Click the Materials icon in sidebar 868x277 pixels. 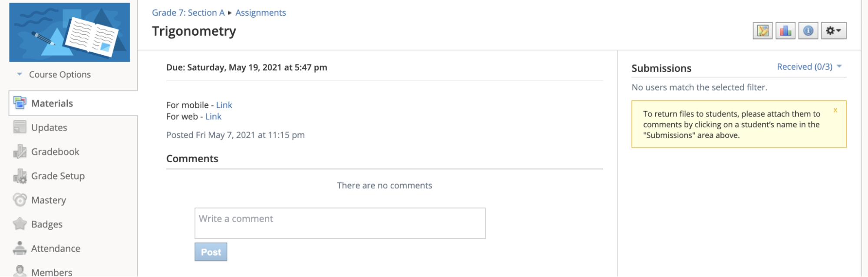click(x=20, y=103)
